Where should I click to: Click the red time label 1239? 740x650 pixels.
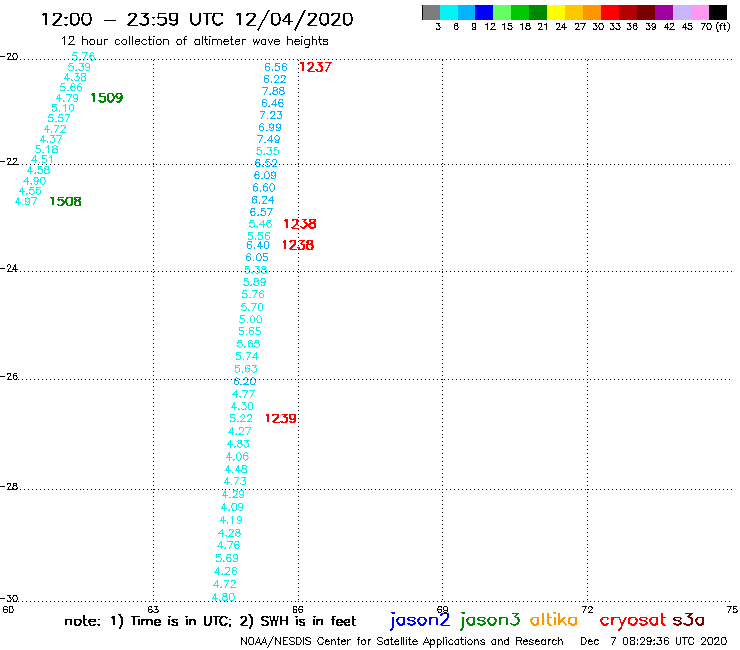tap(280, 418)
